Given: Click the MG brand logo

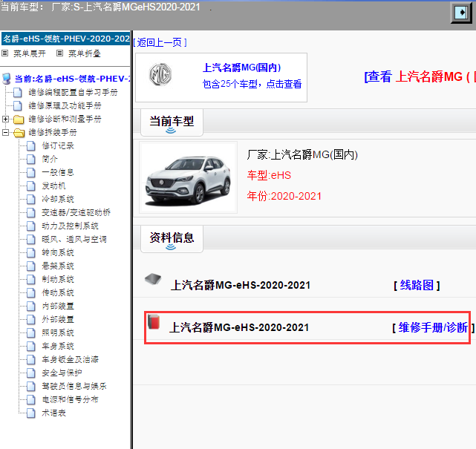Looking at the screenshot, I should 160,74.
